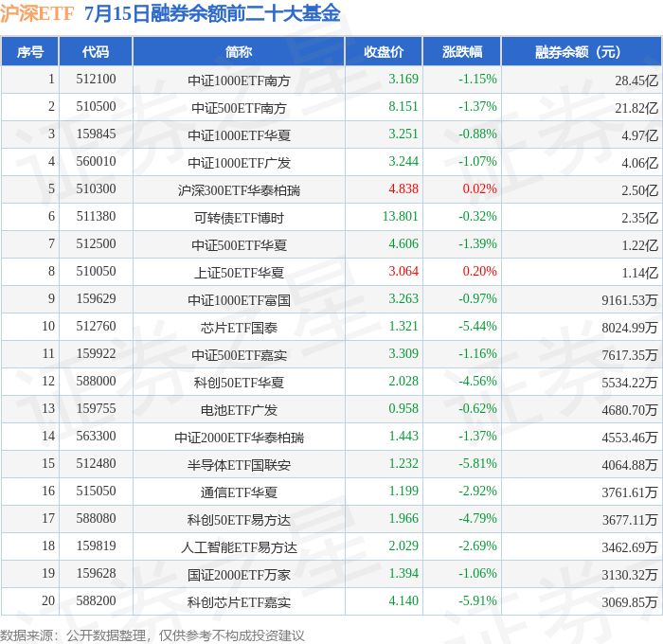Select the 简称 column header

(x=239, y=51)
